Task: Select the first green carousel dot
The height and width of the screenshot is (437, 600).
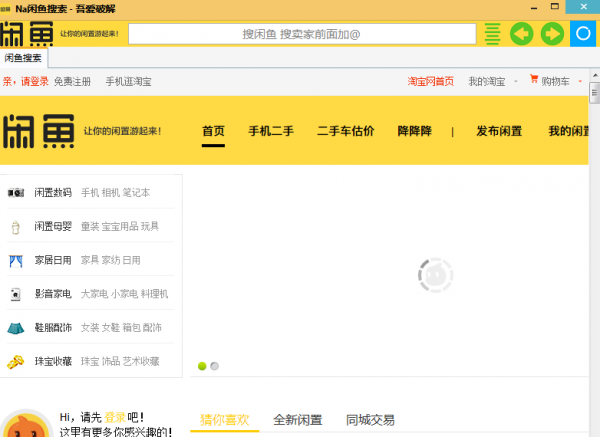Action: click(x=202, y=366)
